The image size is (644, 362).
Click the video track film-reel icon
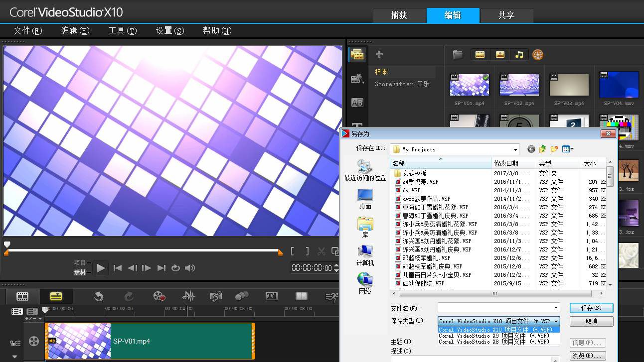coord(33,341)
